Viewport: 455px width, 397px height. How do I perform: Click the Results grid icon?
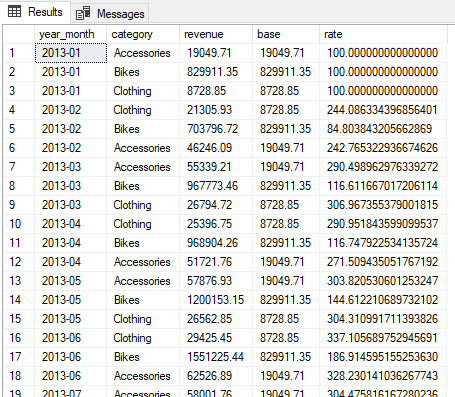pyautogui.click(x=14, y=12)
